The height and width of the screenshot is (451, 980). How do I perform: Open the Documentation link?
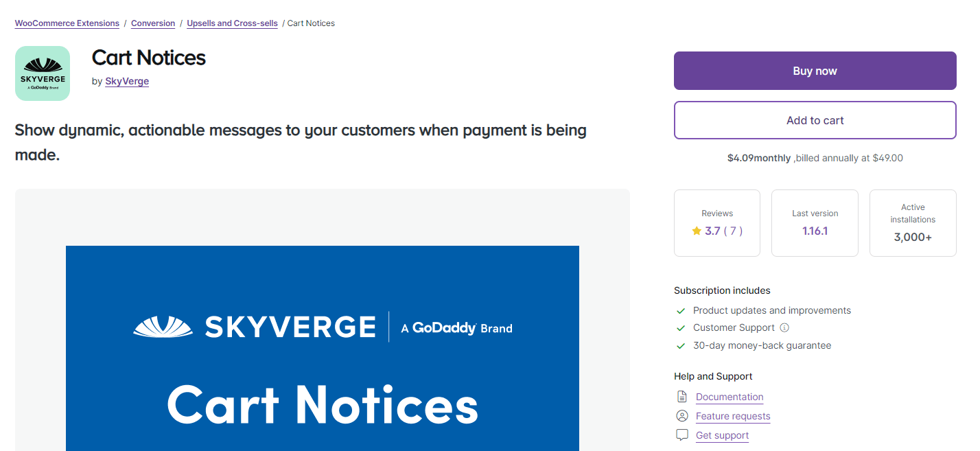(x=729, y=397)
